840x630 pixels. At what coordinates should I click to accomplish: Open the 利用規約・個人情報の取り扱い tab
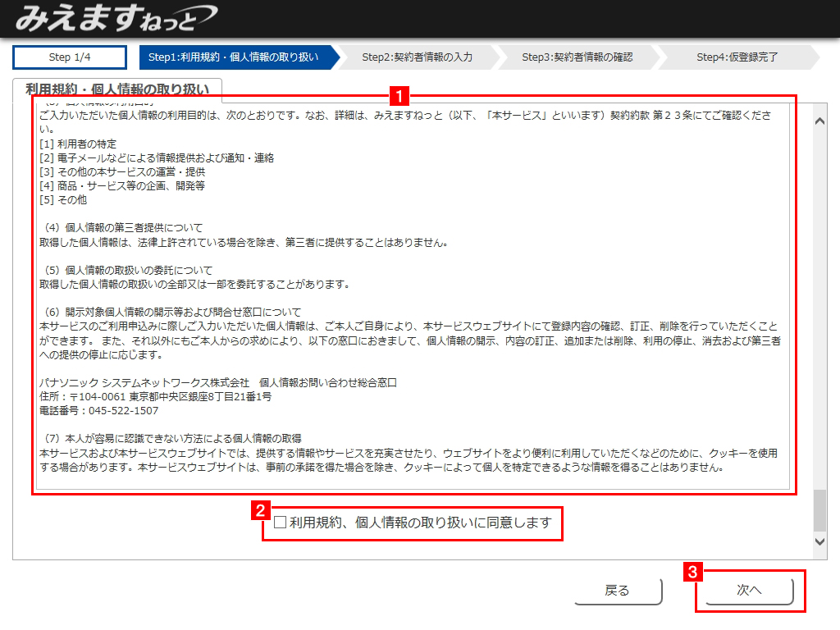click(117, 89)
